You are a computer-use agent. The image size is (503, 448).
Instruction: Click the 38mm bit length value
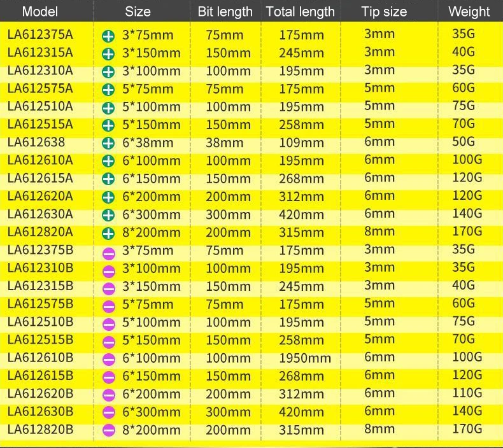(225, 143)
